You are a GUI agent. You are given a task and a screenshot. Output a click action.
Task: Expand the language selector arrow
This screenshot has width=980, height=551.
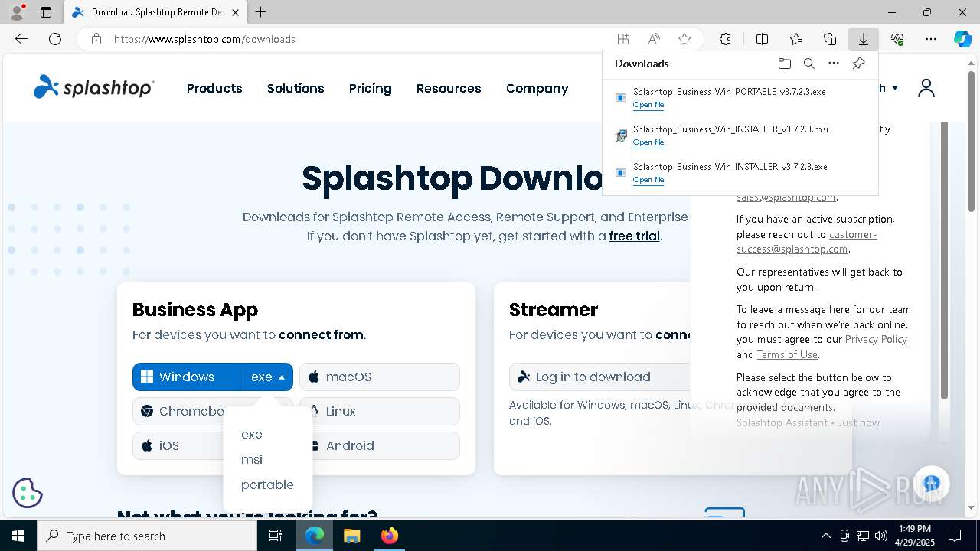point(895,88)
